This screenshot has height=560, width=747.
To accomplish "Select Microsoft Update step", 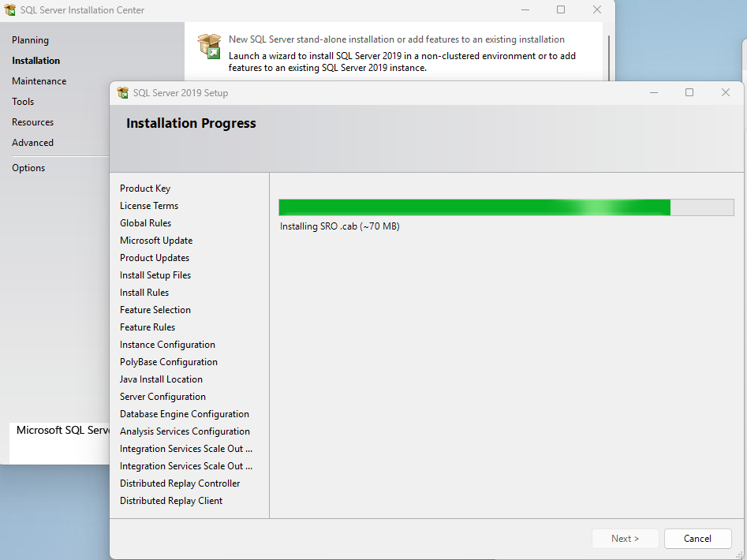I will (156, 241).
